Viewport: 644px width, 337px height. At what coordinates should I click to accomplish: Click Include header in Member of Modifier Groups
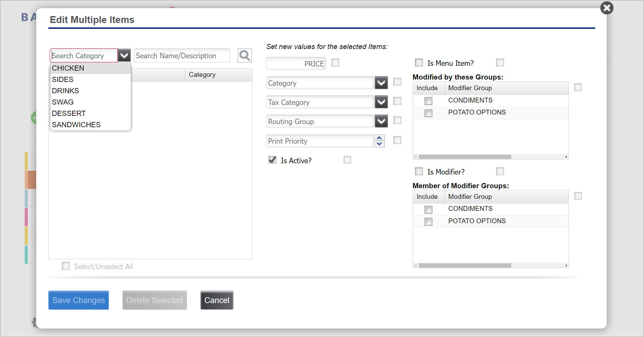(428, 197)
